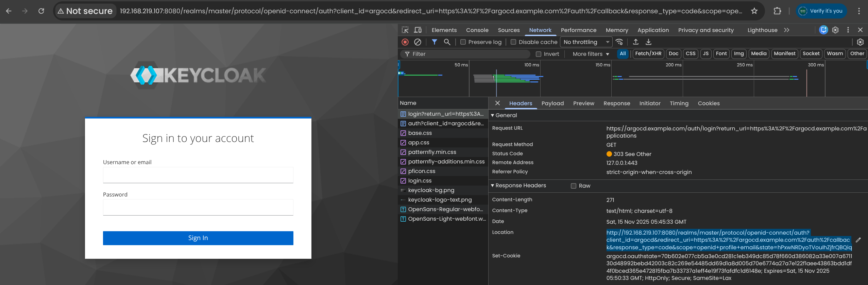This screenshot has height=285, width=868.
Task: Open DevTools settings gear icon
Action: pyautogui.click(x=835, y=30)
